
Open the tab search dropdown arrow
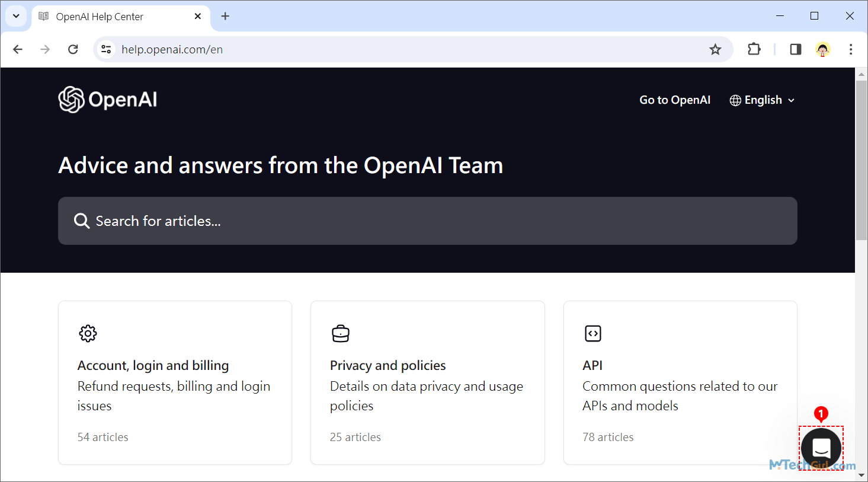[x=16, y=16]
